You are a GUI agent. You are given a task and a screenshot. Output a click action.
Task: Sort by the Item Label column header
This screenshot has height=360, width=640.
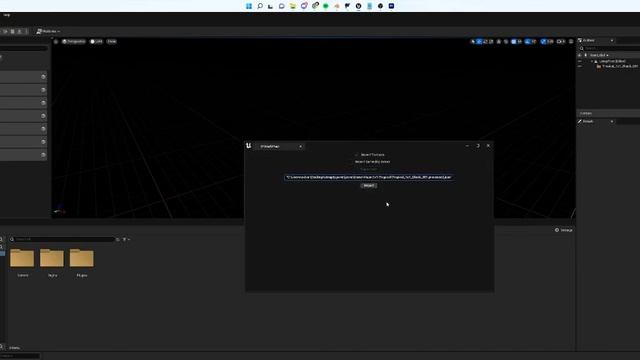tap(599, 55)
